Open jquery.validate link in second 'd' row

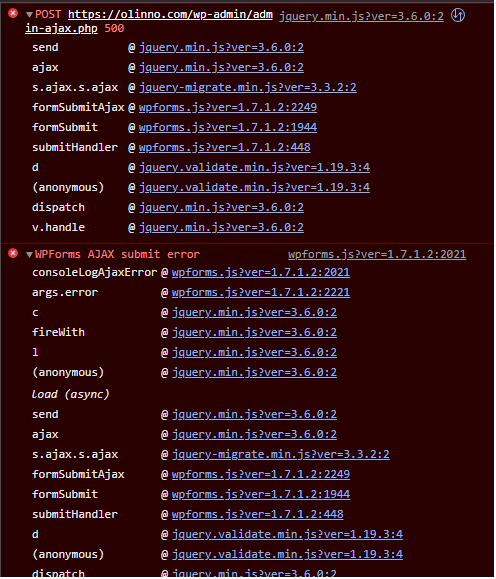click(x=287, y=534)
